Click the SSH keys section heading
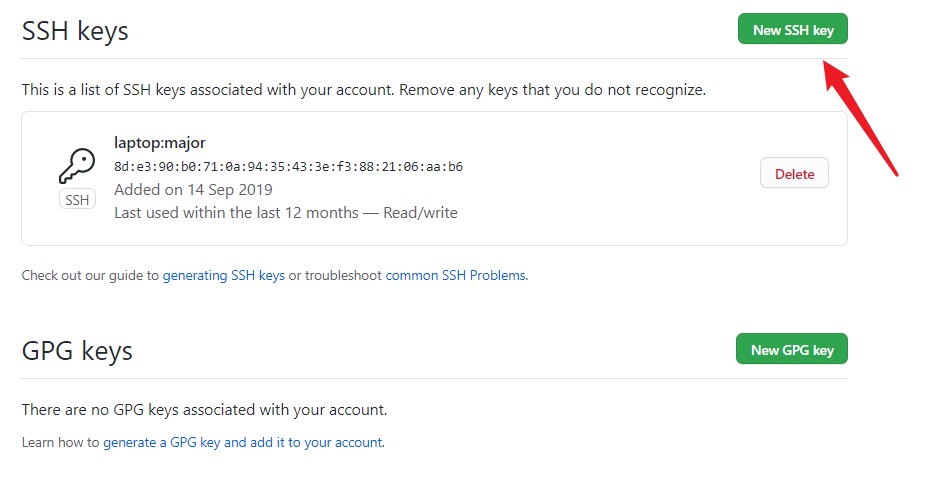 75,31
